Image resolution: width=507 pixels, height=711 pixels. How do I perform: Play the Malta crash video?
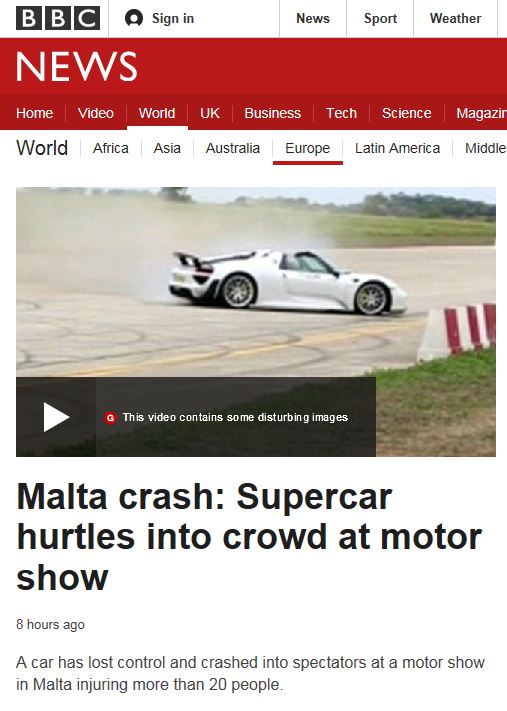pyautogui.click(x=56, y=417)
